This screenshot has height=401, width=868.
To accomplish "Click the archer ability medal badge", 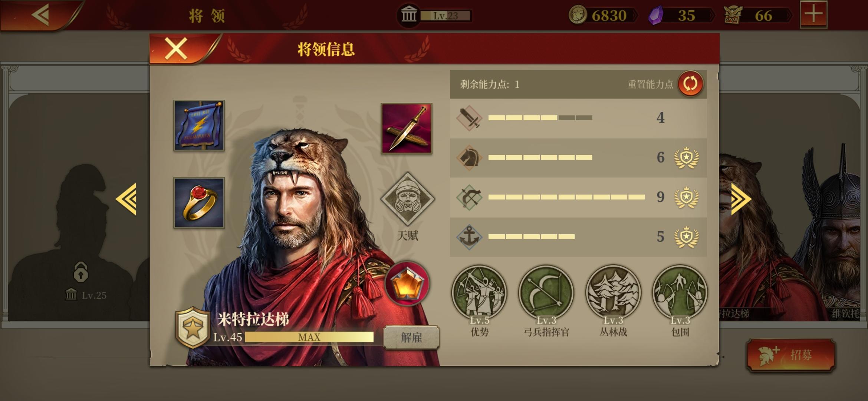I will (x=686, y=197).
